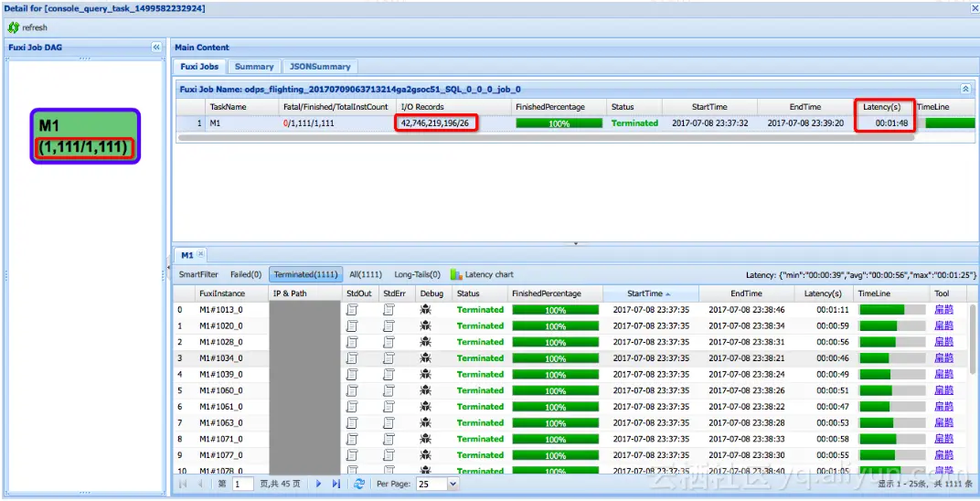Image resolution: width=980 pixels, height=501 pixels.
Task: Sort by the instance Latency(s) column header
Action: click(823, 293)
